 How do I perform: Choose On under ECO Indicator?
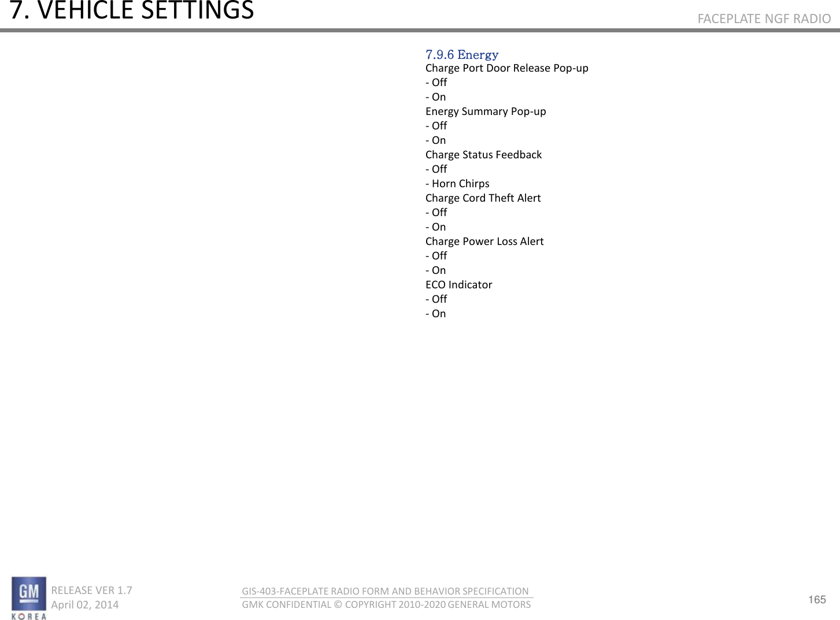(436, 314)
